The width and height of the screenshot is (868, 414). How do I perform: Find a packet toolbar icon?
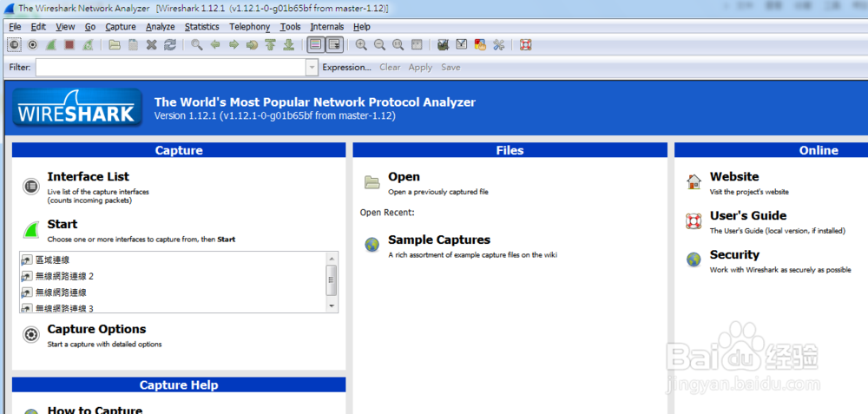196,45
